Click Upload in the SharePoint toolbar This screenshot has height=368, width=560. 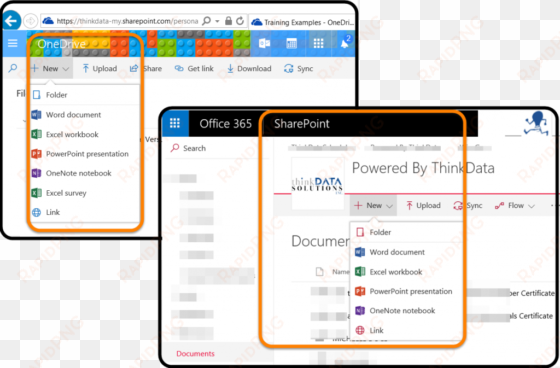423,205
